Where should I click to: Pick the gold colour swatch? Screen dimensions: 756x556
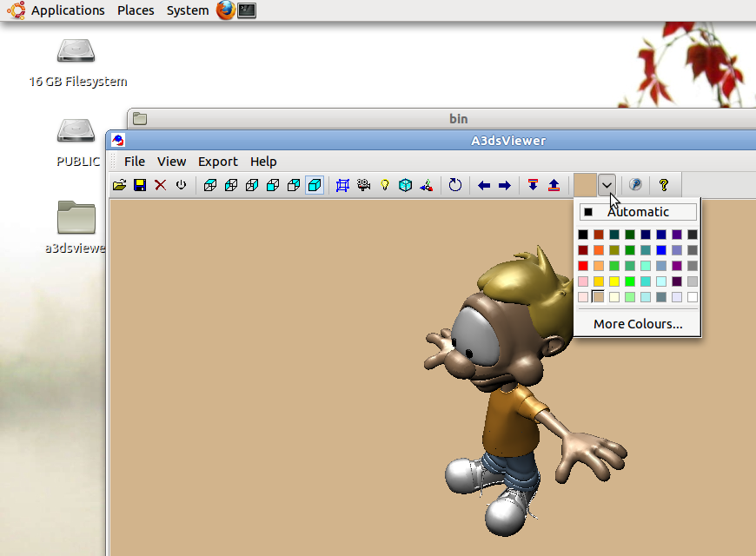coord(599,281)
